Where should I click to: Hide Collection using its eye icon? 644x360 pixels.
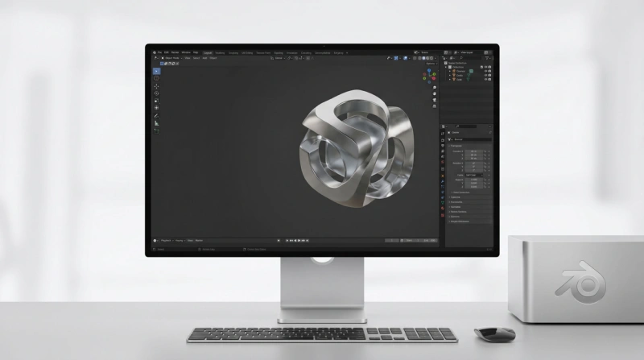pos(485,67)
